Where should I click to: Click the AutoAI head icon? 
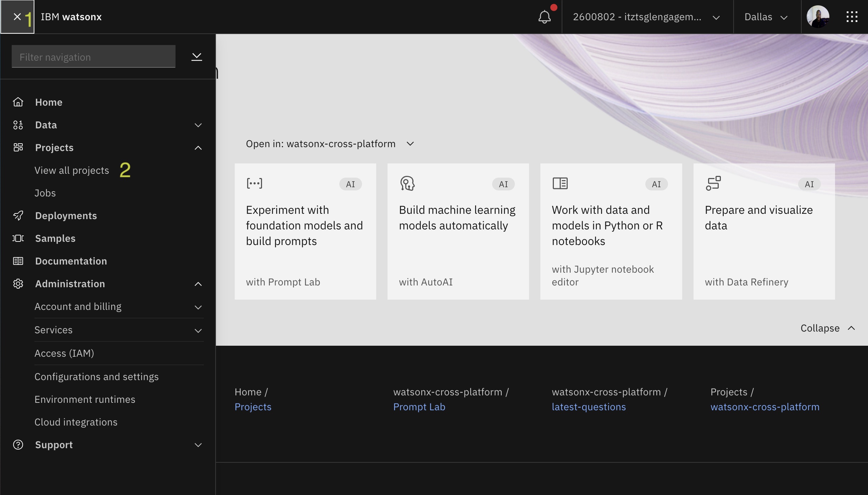[407, 183]
